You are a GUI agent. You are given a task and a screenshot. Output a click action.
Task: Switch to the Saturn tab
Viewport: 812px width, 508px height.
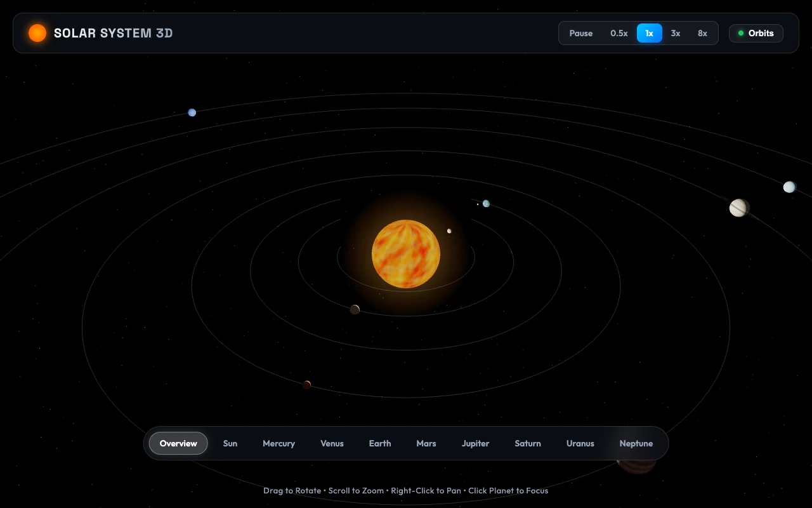528,443
